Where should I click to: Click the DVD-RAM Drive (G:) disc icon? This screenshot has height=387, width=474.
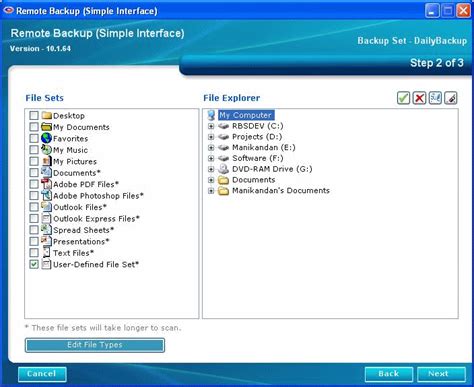click(223, 169)
